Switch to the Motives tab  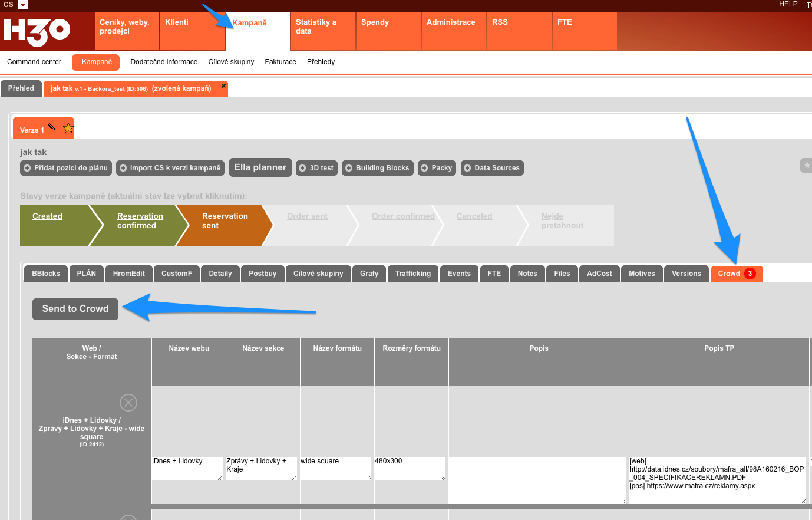(x=641, y=274)
